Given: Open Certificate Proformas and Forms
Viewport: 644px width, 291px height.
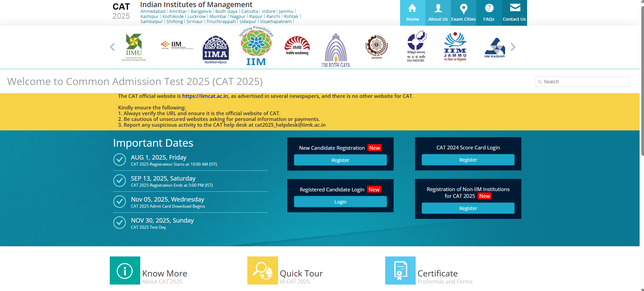Looking at the screenshot, I should click(x=445, y=277).
